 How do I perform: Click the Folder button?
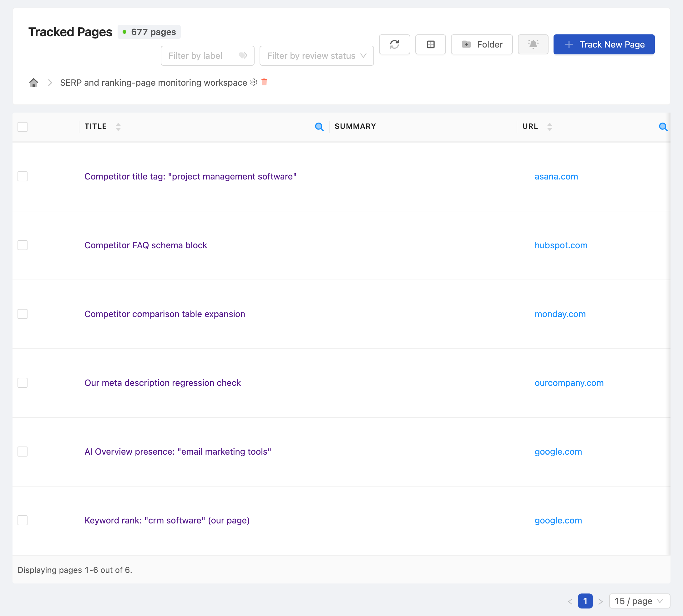[x=482, y=44]
